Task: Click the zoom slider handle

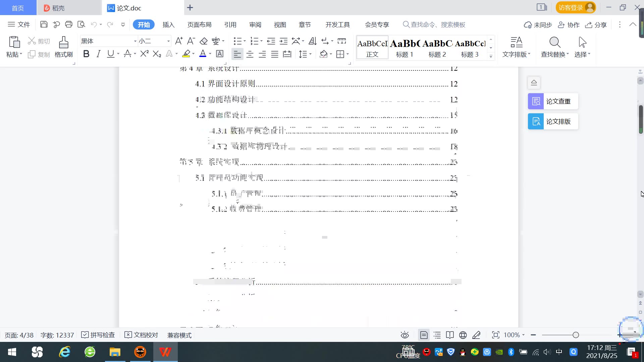Action: click(576, 335)
